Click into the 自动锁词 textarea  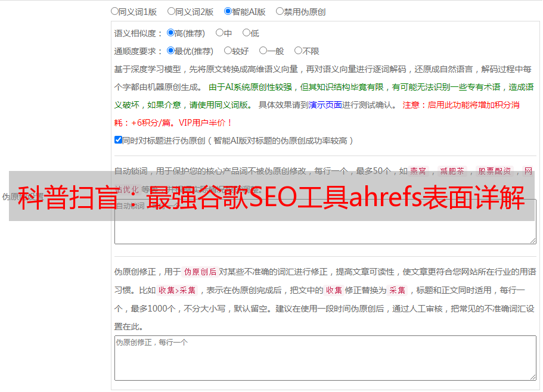click(x=325, y=222)
